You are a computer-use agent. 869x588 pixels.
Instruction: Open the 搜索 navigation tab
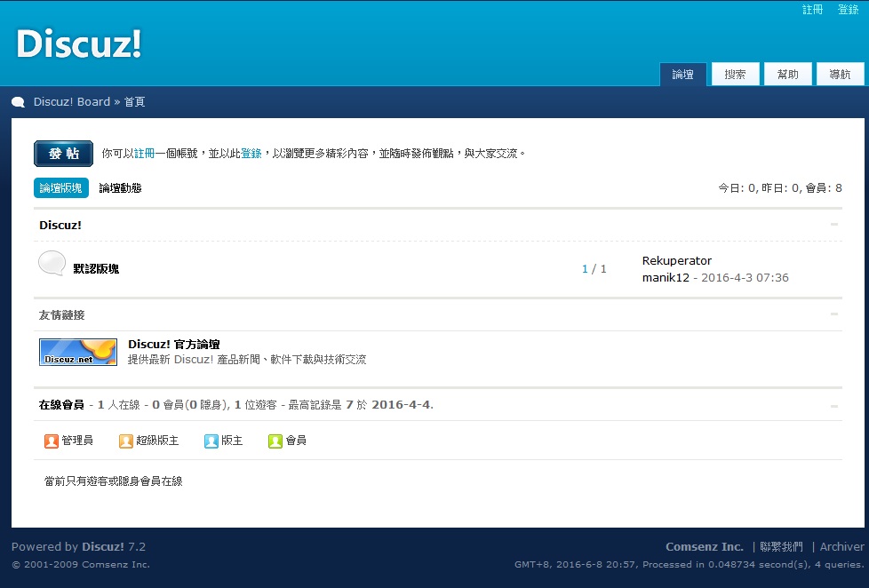tap(735, 75)
